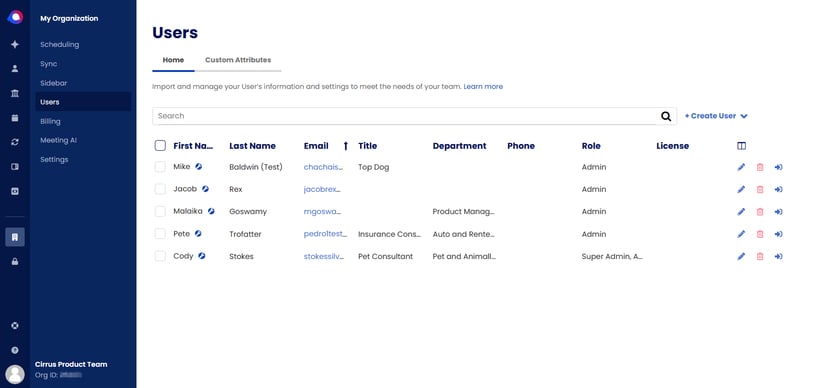Image resolution: width=815 pixels, height=388 pixels.
Task: Open the column chooser icon
Action: (x=741, y=146)
